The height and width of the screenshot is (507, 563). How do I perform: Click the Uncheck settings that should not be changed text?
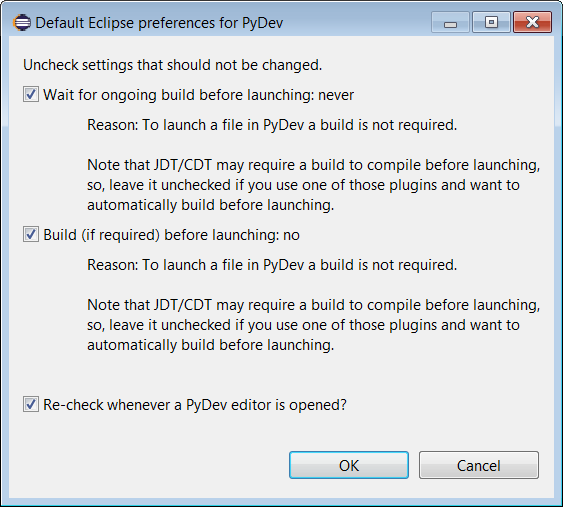173,65
